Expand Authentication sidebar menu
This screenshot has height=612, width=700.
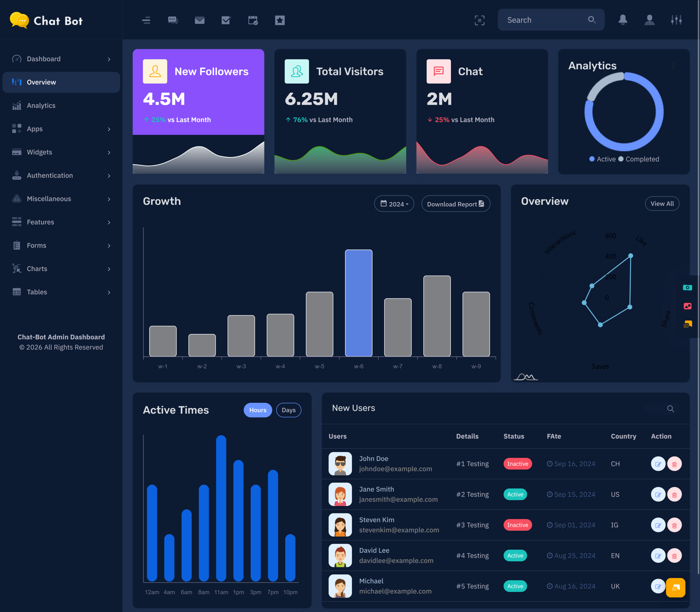pos(61,175)
